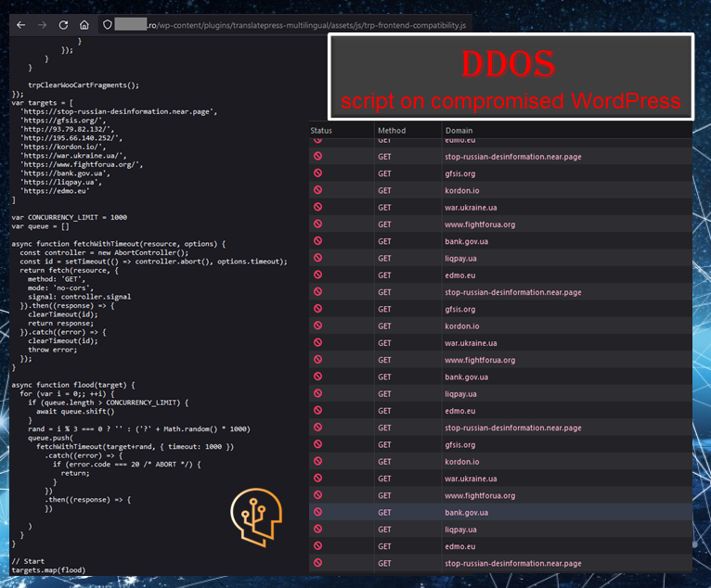Click the 'async function fetchWithTimeout' line
This screenshot has height=588, width=711.
119,244
